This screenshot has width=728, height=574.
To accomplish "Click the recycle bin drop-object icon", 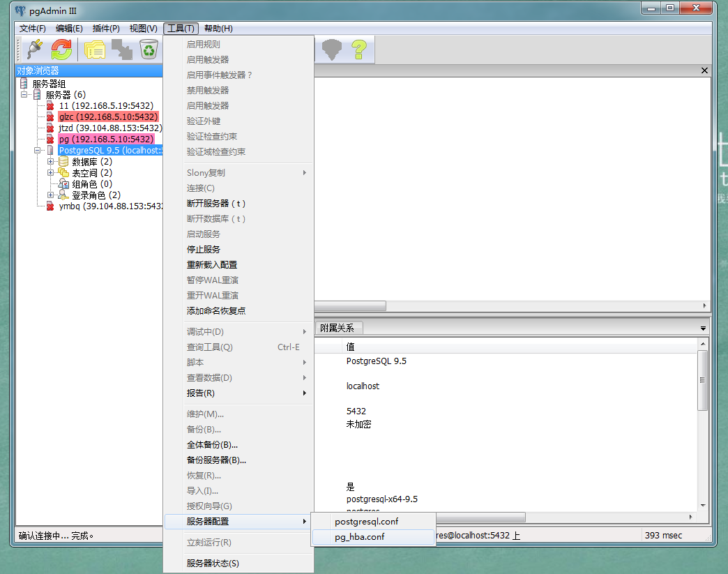I will (149, 49).
